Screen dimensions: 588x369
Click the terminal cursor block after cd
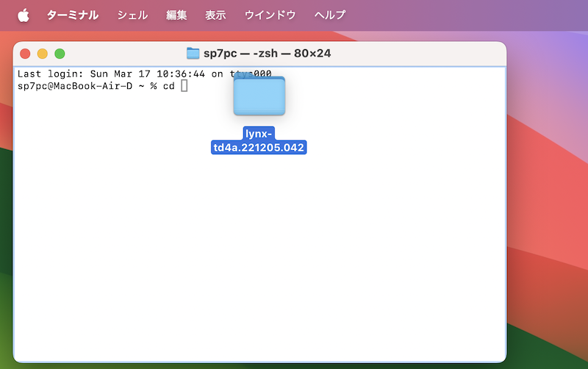(x=184, y=86)
